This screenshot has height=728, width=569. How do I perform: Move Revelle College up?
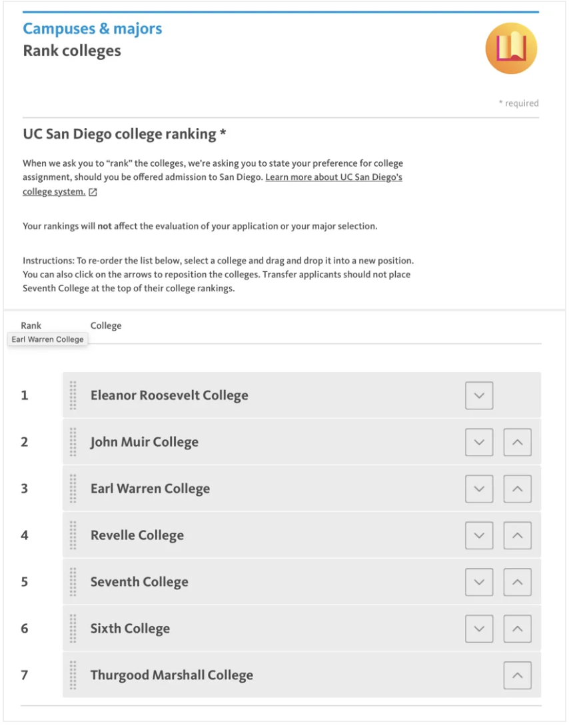[518, 535]
